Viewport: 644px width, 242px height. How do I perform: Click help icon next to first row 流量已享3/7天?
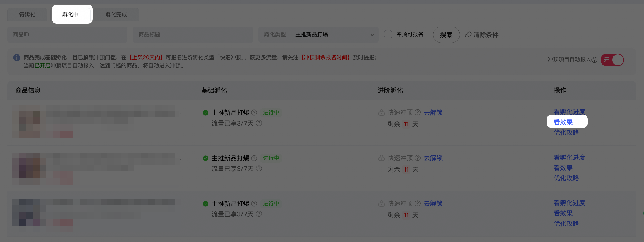[259, 123]
